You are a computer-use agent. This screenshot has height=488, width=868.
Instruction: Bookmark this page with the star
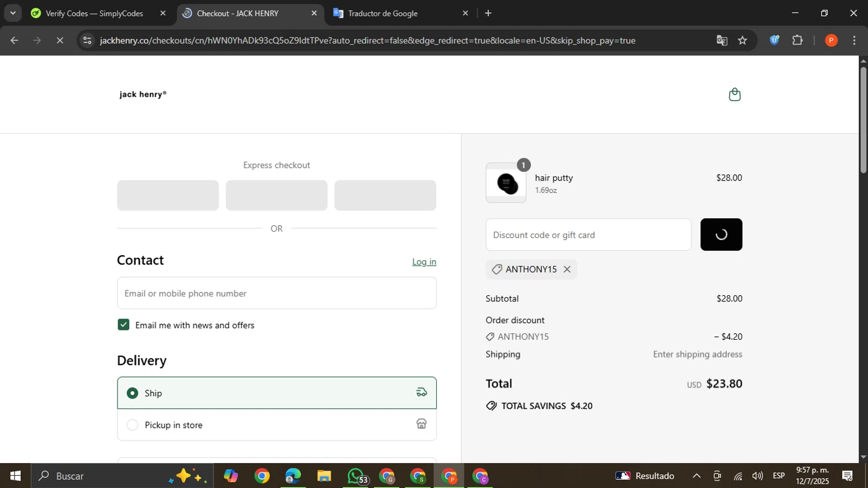pyautogui.click(x=743, y=41)
